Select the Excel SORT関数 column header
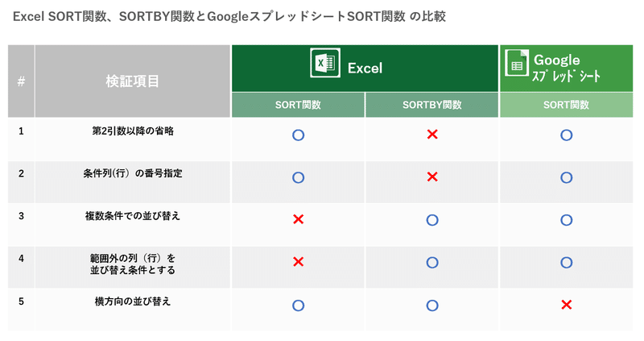The image size is (644, 341). coord(298,105)
